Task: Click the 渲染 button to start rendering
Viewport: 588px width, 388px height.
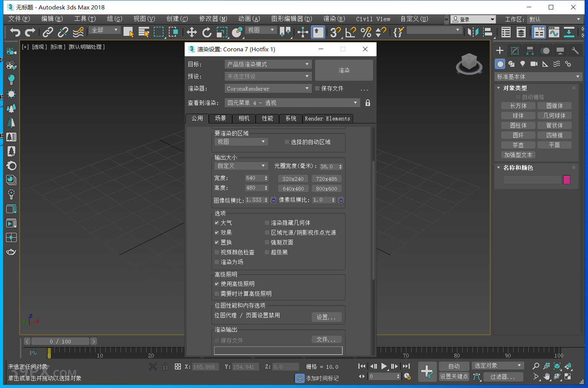Action: 344,70
